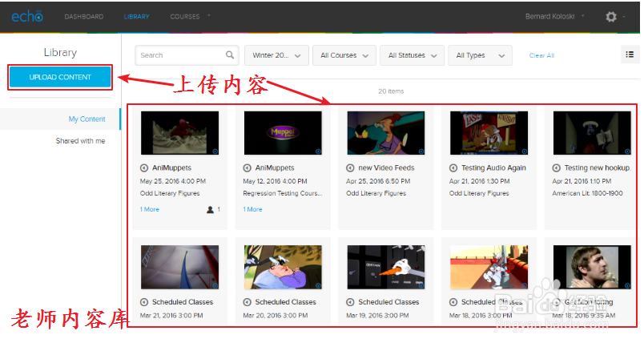
Task: Click media icon beside May 25 AniMuppets
Action: click(143, 167)
